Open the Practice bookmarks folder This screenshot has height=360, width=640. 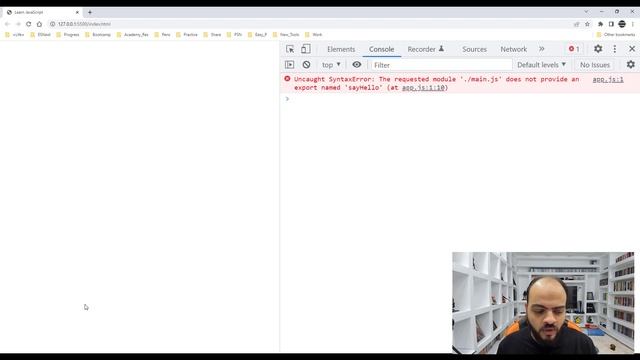(x=187, y=35)
